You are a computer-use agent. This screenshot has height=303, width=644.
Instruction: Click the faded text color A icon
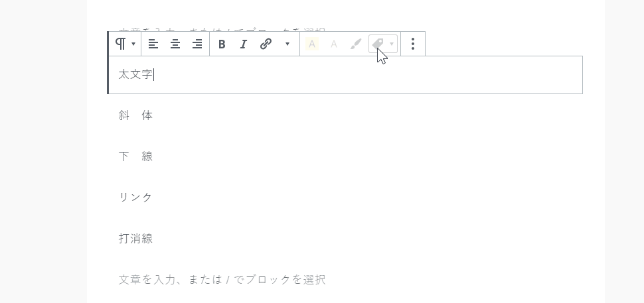334,44
